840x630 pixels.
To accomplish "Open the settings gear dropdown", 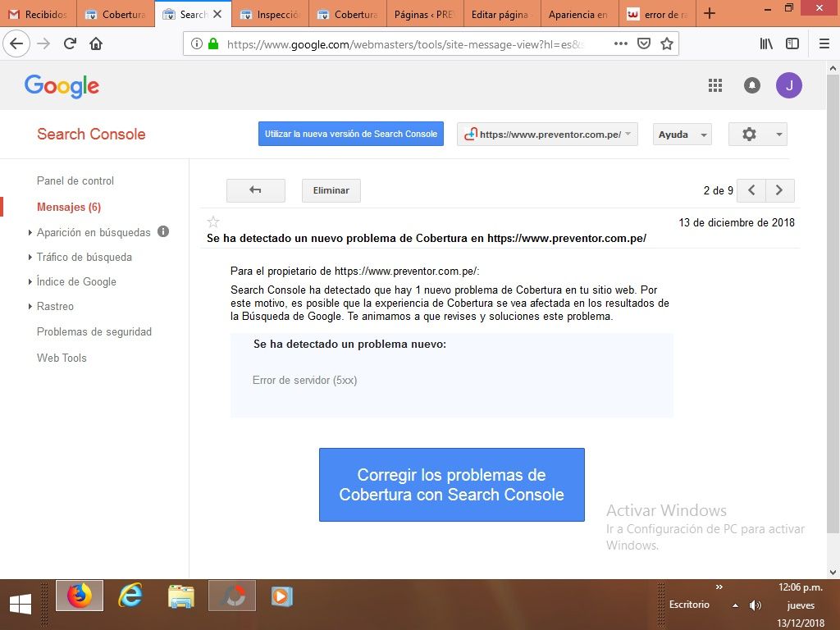I will [758, 135].
